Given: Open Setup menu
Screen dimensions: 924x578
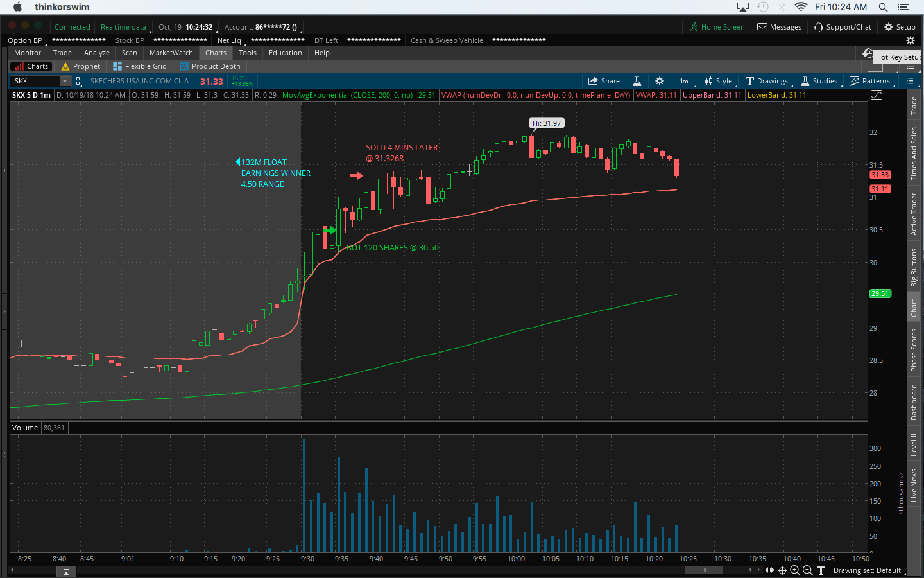Looking at the screenshot, I should coord(900,27).
